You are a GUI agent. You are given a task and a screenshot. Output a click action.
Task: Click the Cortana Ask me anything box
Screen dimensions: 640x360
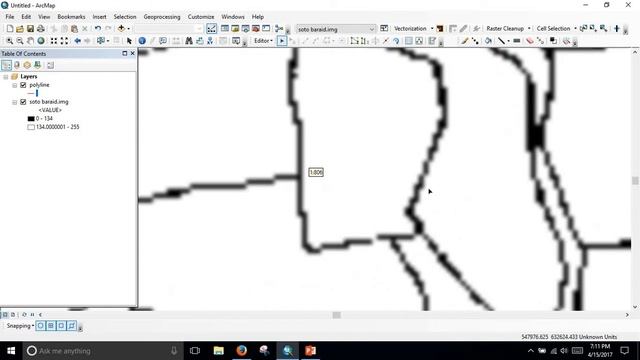pos(103,351)
